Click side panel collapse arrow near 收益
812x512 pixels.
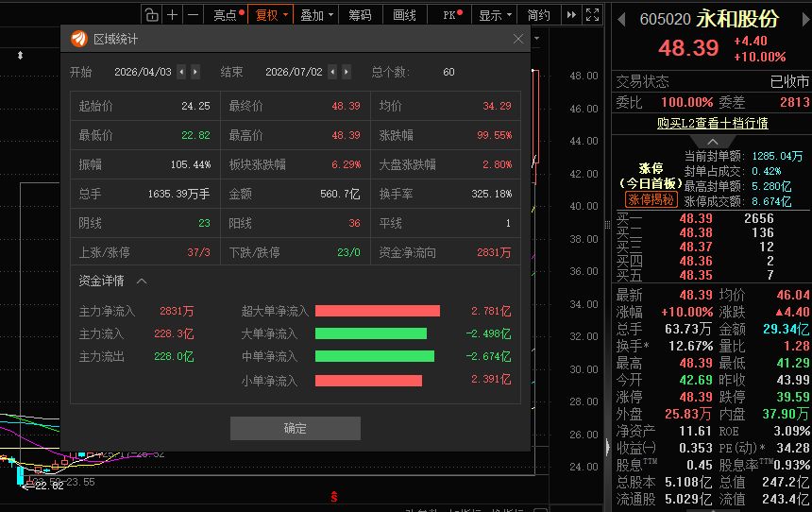pyautogui.click(x=607, y=447)
